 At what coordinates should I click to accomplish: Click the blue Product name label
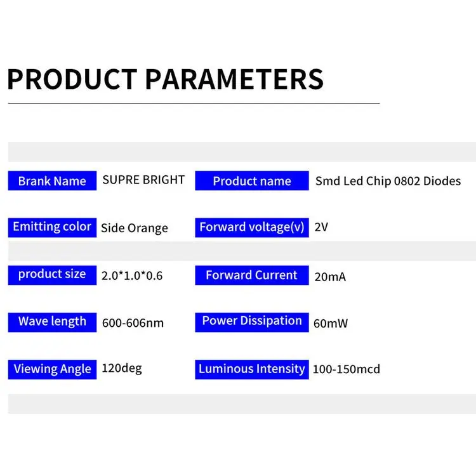point(252,181)
